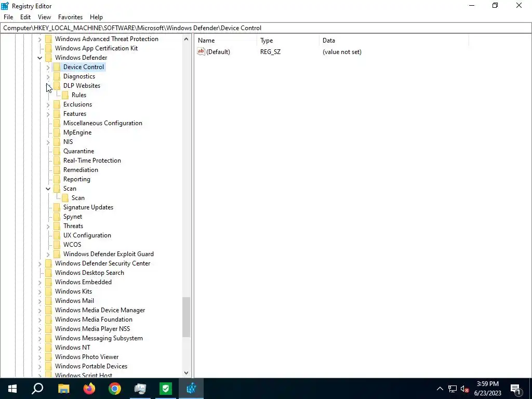
Task: Click the Windows Mail folder icon
Action: tap(48, 301)
